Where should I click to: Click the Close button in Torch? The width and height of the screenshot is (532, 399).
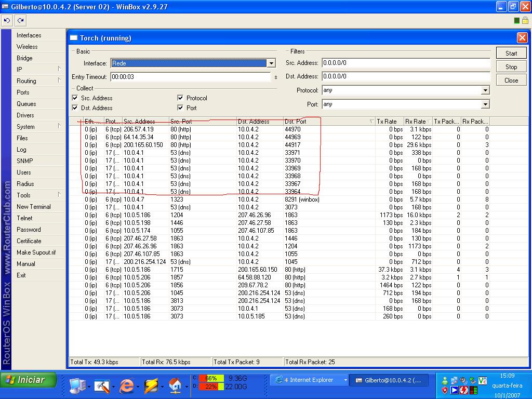511,81
